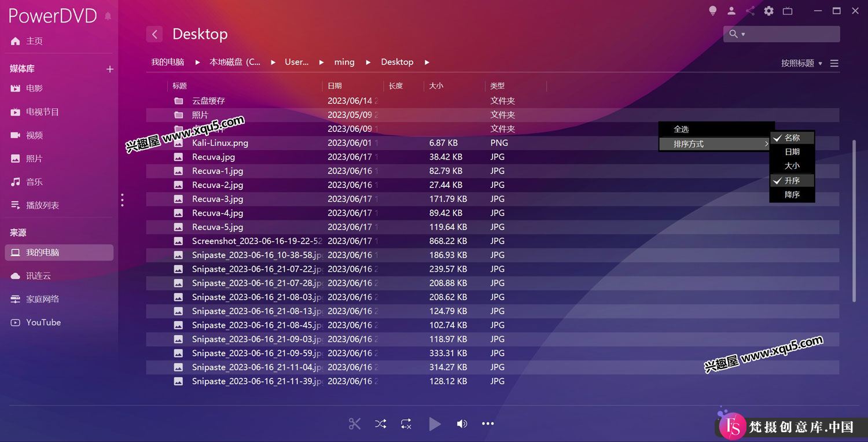868x442 pixels.
Task: Expand arrow after 本地磁盘 breadcrumb
Action: point(273,62)
